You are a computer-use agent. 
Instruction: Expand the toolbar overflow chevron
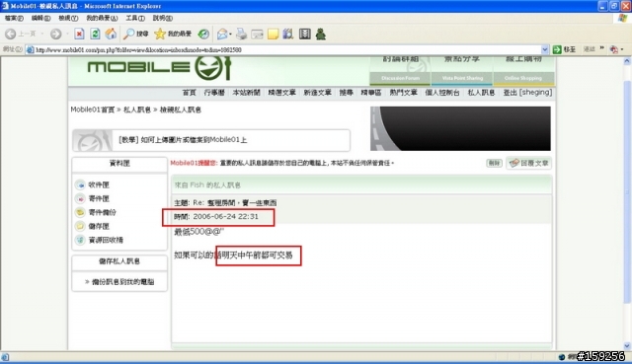coord(602,48)
